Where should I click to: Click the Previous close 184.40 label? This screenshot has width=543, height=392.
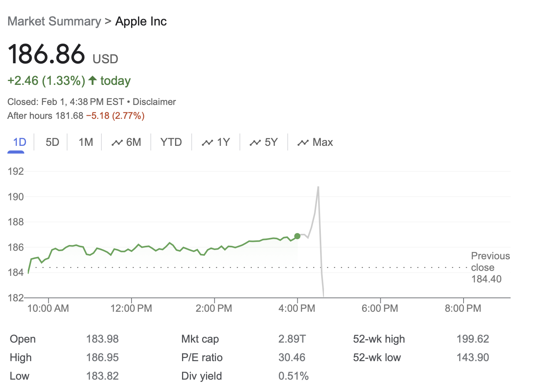490,267
